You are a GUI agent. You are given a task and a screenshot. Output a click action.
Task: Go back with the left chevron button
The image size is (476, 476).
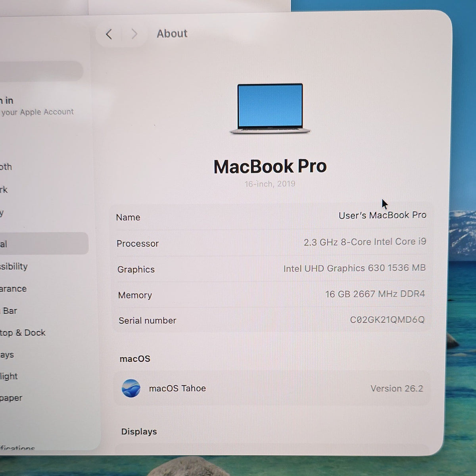109,35
